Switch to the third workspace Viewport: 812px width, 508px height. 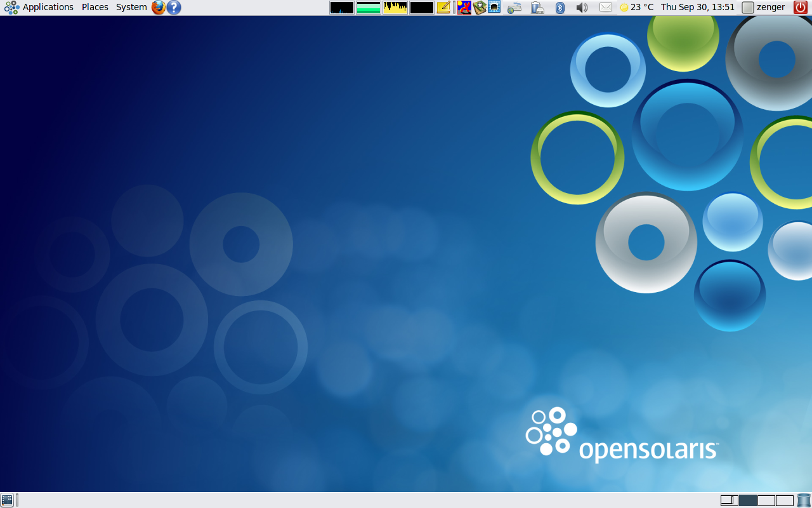click(766, 500)
